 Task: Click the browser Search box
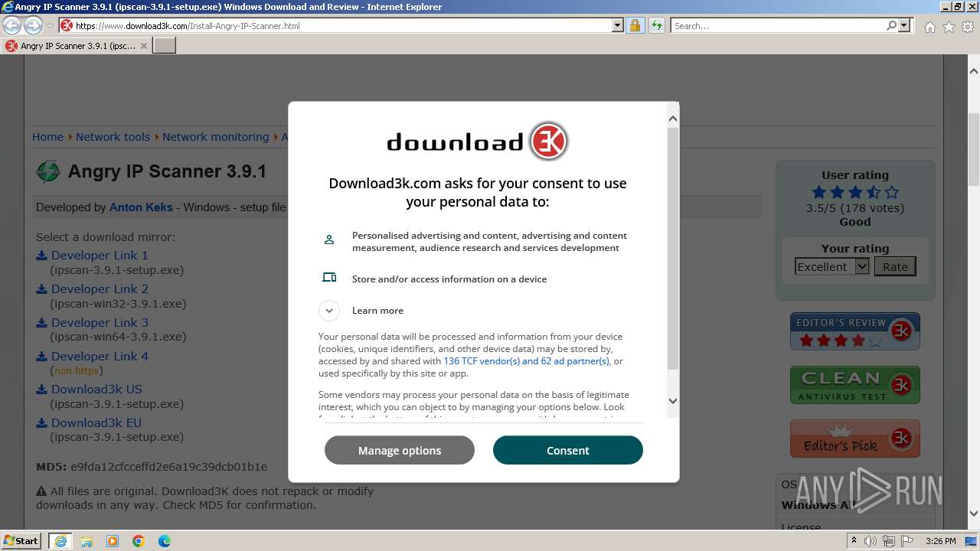tap(779, 25)
